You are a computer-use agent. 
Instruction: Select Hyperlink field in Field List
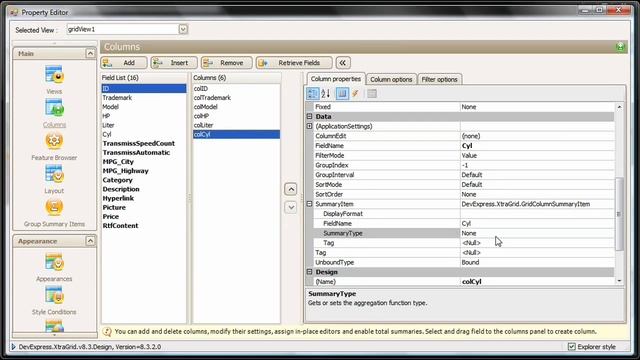[144, 198]
